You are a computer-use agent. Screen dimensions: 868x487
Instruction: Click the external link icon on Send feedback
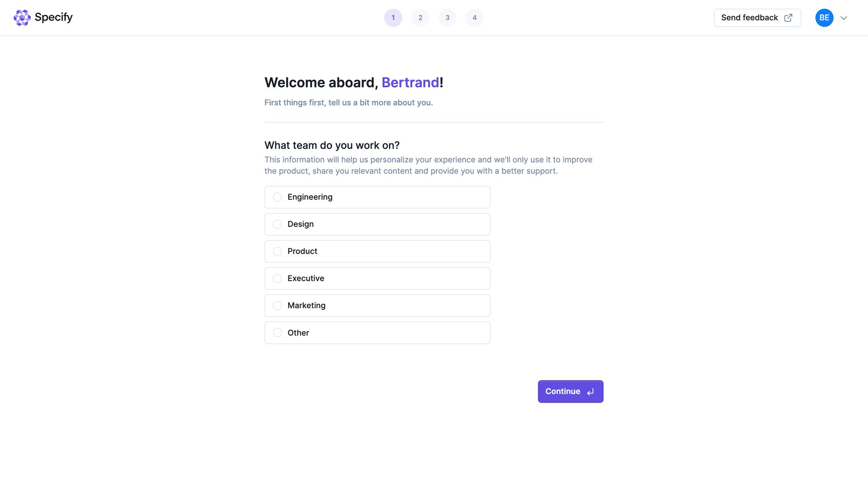(x=788, y=18)
